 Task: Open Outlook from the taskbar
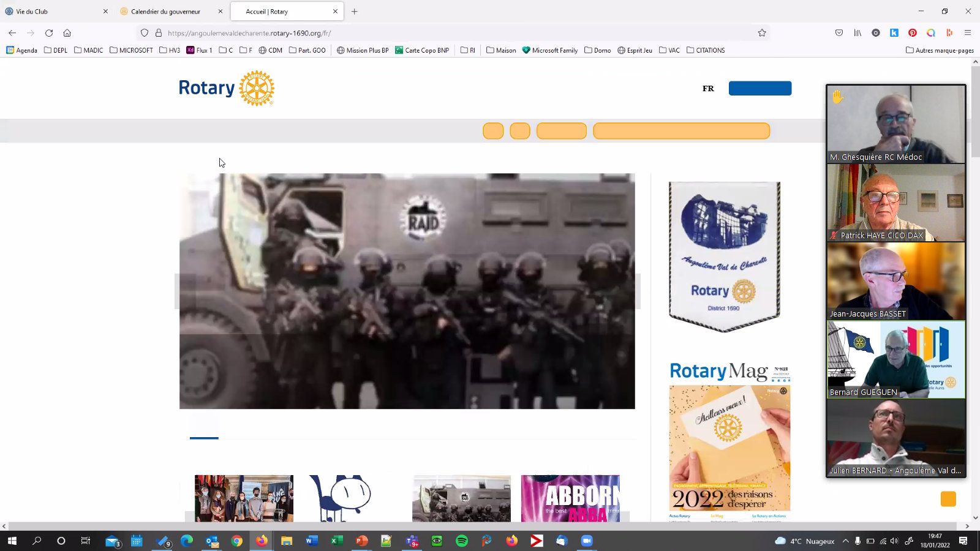click(211, 541)
